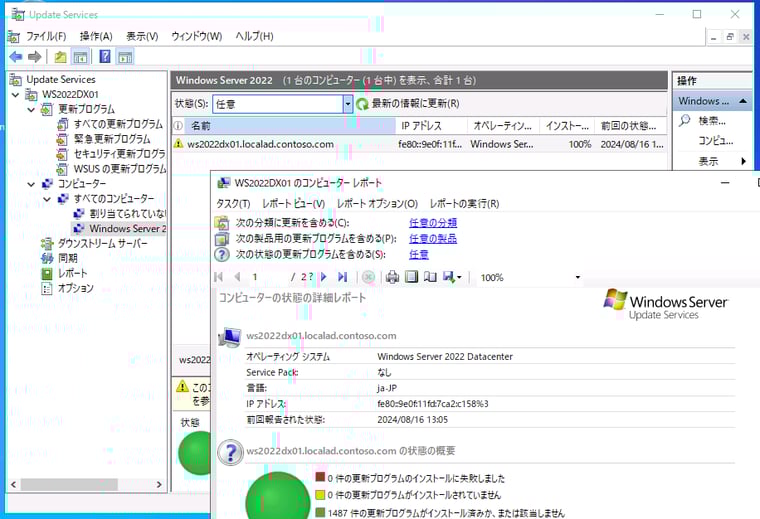Click the 次の分類に更新を含める icon

pyautogui.click(x=222, y=223)
